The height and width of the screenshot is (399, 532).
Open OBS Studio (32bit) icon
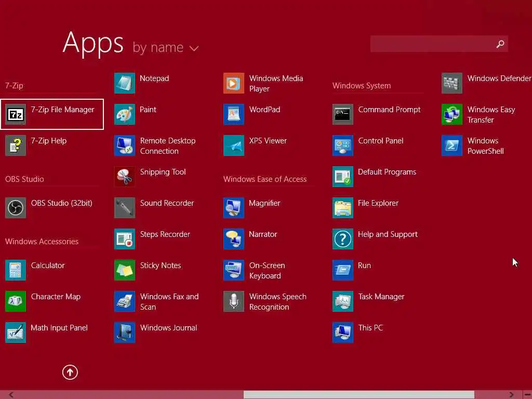16,208
